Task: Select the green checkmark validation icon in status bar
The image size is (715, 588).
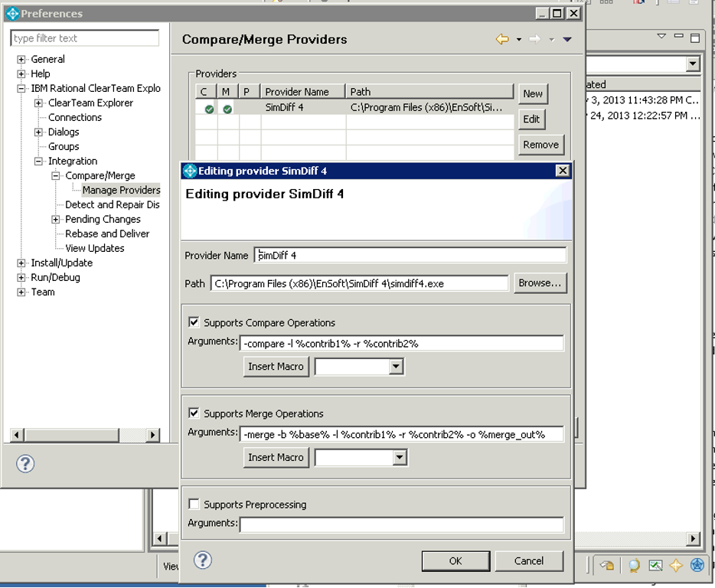Action: pos(655,565)
